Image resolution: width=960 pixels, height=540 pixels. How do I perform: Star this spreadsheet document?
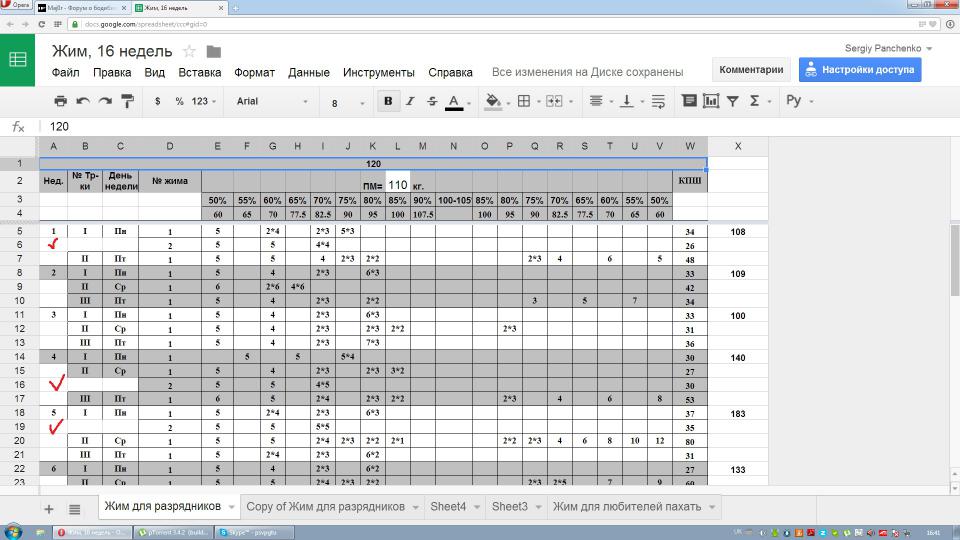[189, 51]
